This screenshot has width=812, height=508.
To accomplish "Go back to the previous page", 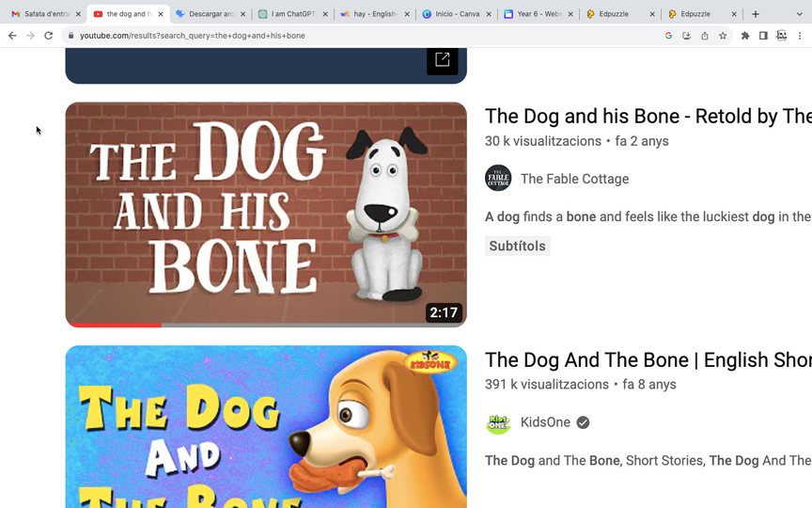I will (12, 36).
